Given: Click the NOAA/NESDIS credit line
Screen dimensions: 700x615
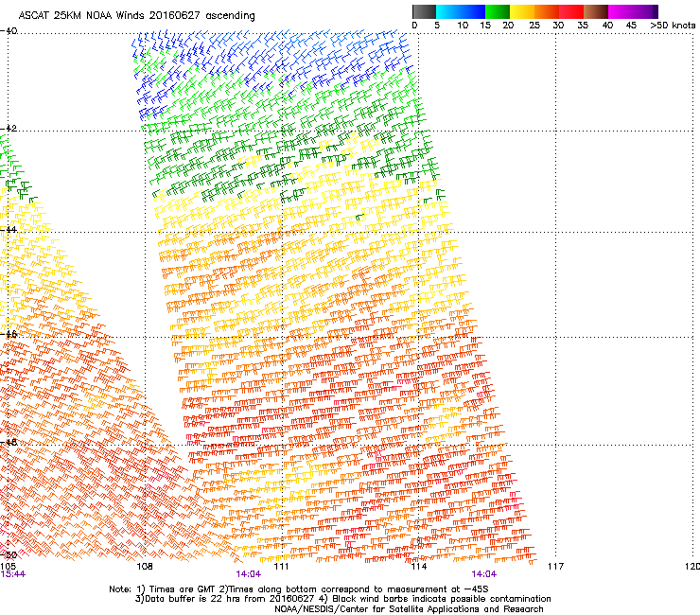Looking at the screenshot, I should coord(409,609).
